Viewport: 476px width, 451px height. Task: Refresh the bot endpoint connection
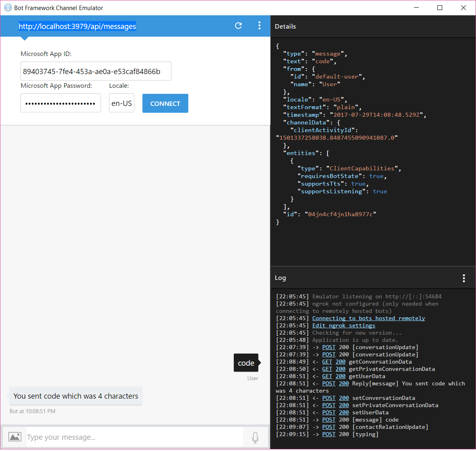(x=238, y=25)
